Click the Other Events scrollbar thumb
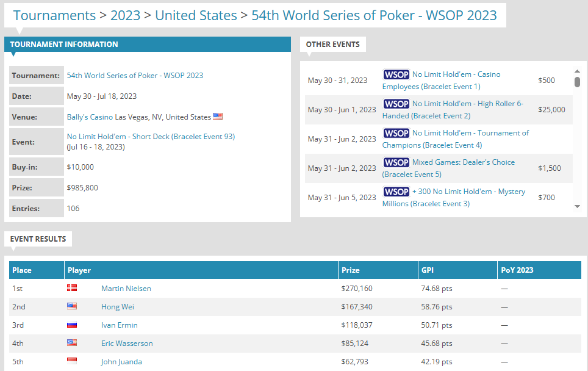The image size is (588, 371). pos(577,82)
